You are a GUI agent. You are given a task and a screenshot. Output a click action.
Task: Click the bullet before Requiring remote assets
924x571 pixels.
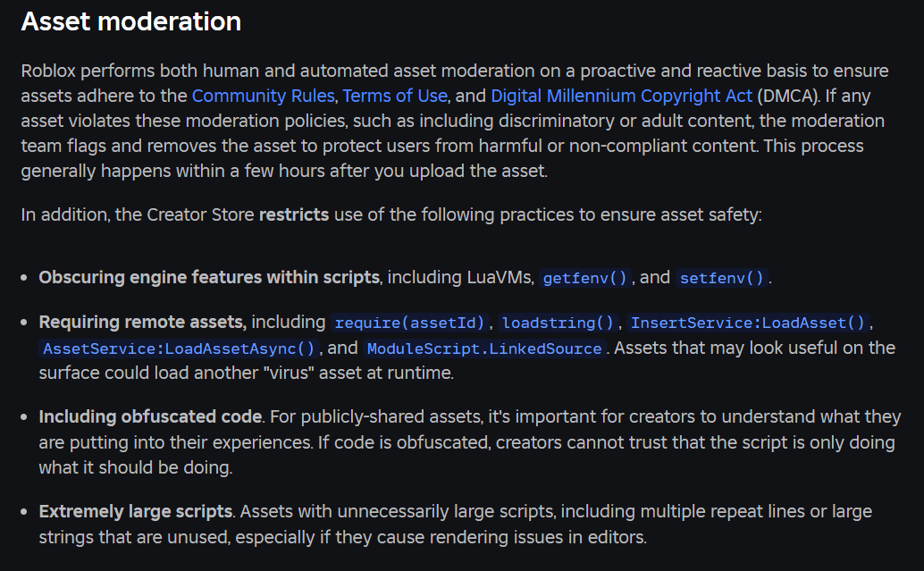[25, 323]
